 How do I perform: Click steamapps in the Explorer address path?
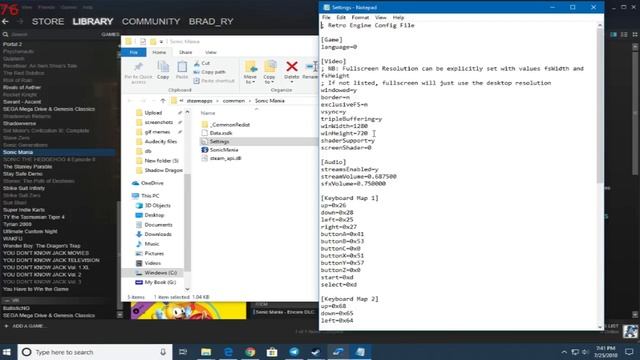coord(199,101)
